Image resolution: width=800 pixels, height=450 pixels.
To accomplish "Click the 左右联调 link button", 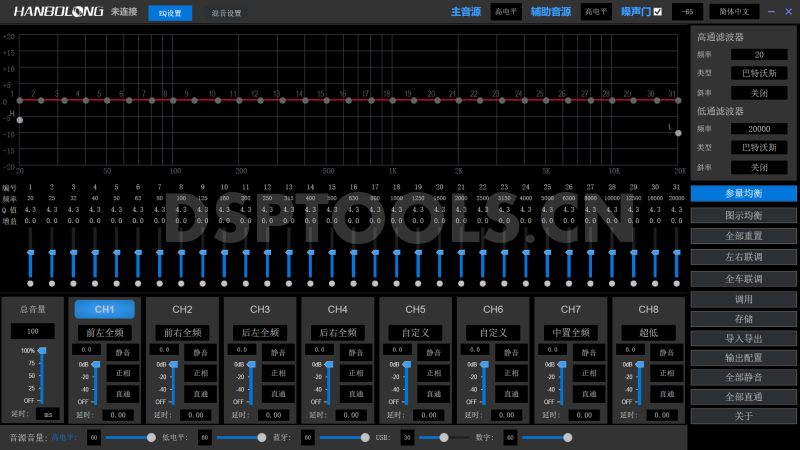I will click(x=743, y=257).
